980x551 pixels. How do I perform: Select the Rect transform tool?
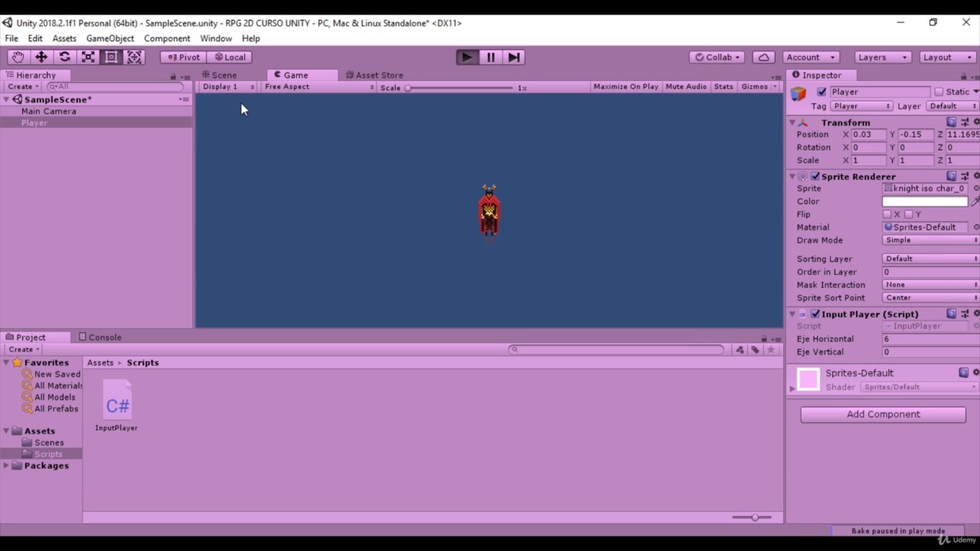[111, 57]
